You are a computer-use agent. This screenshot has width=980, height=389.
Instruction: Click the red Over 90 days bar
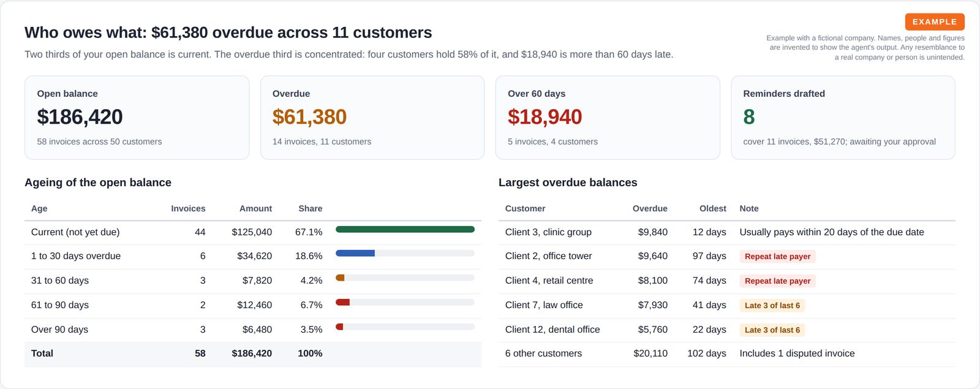(x=339, y=327)
